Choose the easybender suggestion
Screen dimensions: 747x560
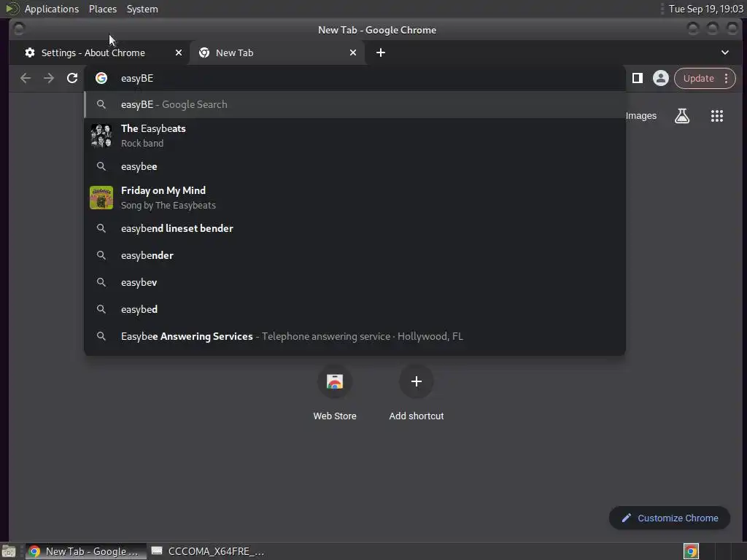click(x=355, y=256)
